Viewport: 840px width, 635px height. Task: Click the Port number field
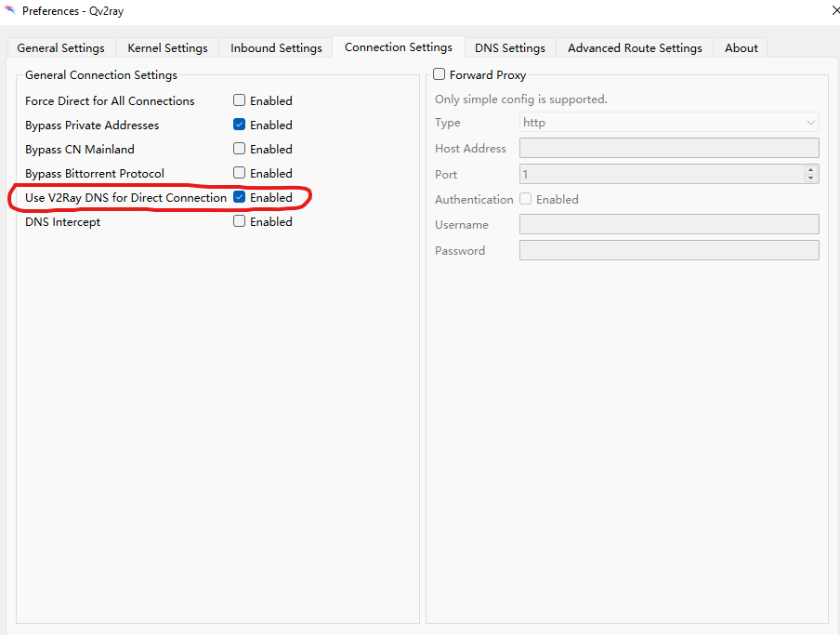[x=662, y=174]
